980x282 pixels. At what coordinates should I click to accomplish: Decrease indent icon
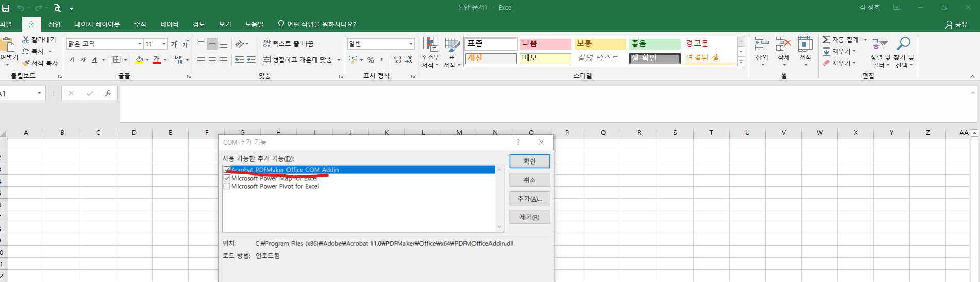[x=240, y=60]
